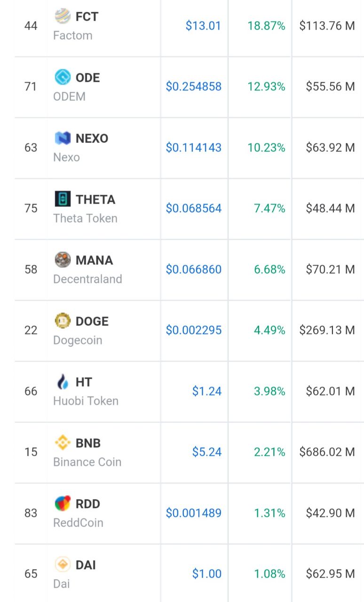Screen dimensions: 364x602
Task: Tap the ReddCoin icon
Action: 63,503
